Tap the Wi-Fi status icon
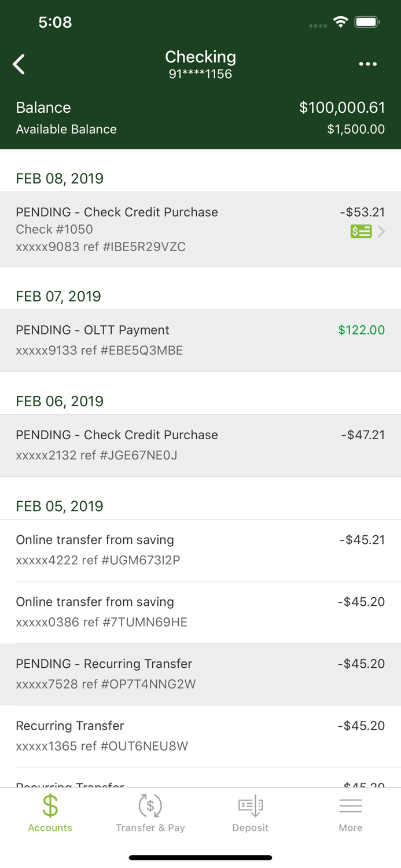 point(341,23)
